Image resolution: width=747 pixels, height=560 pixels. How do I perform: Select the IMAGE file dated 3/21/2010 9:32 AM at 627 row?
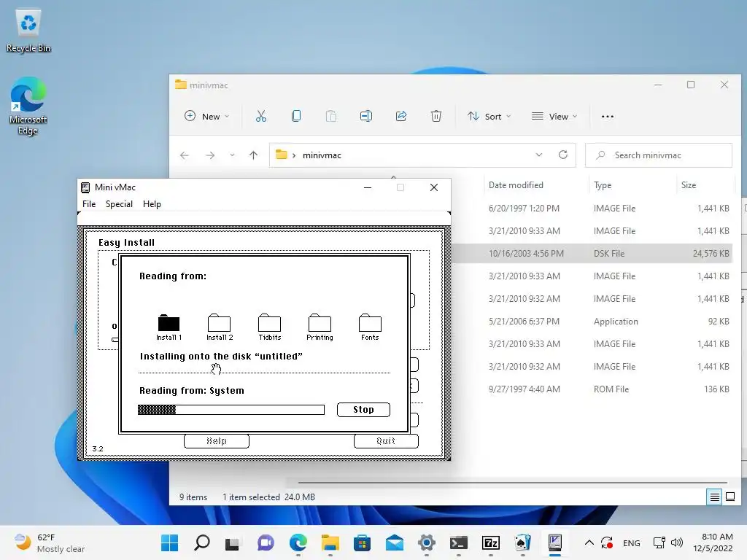pyautogui.click(x=592, y=298)
